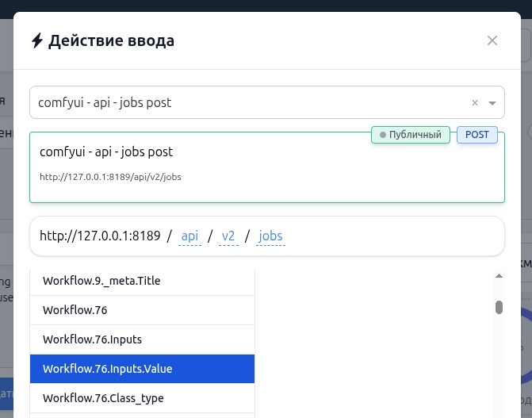Click the v2 URL path segment
The width and height of the screenshot is (532, 418).
228,236
